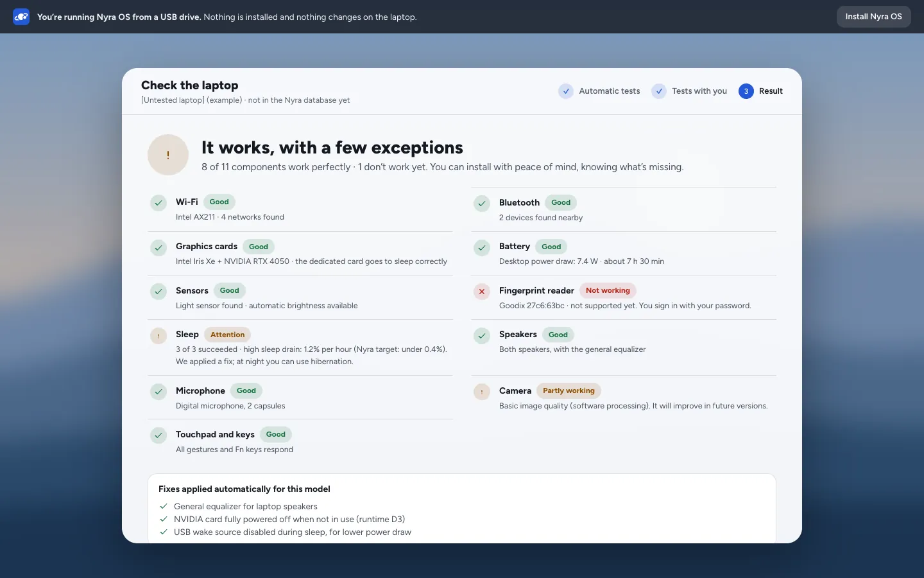The image size is (924, 578).
Task: Click the Touchpad and keys check icon
Action: point(158,435)
